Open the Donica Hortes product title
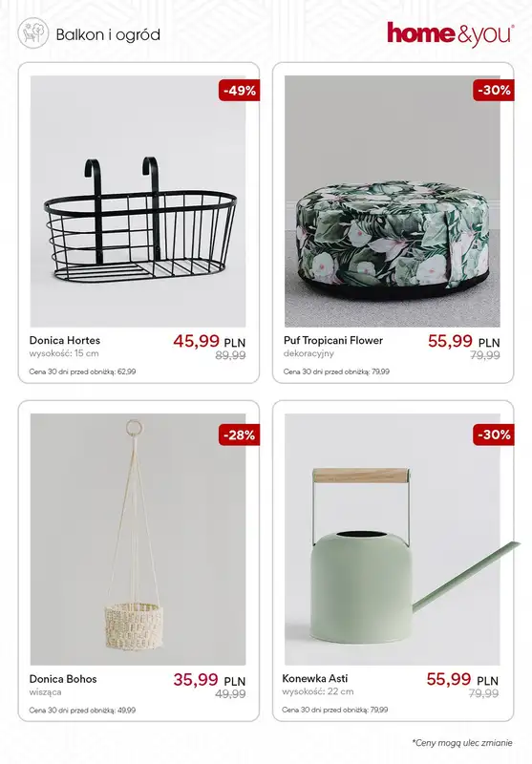 pyautogui.click(x=65, y=340)
